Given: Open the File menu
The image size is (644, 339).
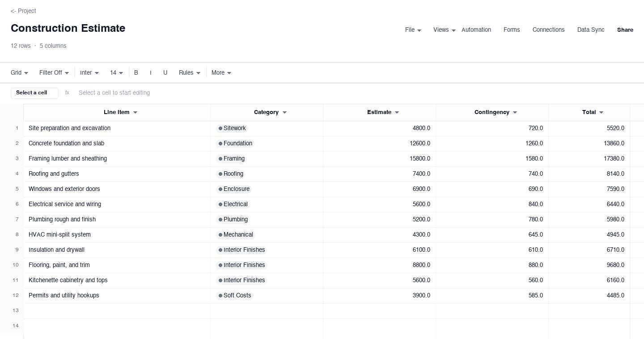Looking at the screenshot, I should coord(413,30).
